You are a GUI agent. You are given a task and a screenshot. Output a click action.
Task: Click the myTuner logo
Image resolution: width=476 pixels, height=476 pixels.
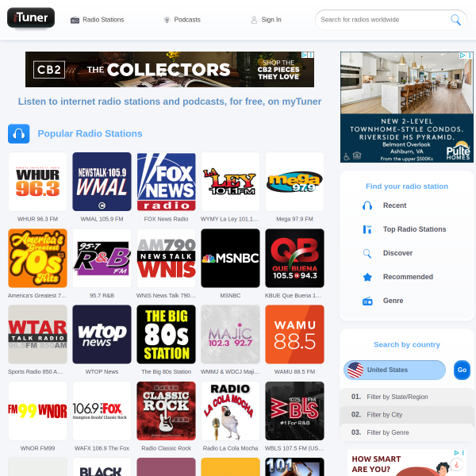31,17
